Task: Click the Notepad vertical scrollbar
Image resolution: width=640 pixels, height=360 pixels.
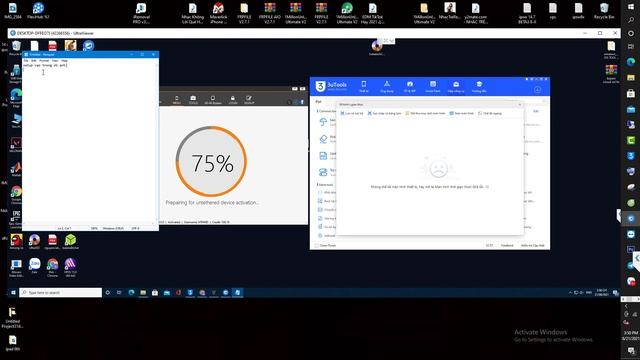Action: click(157, 143)
